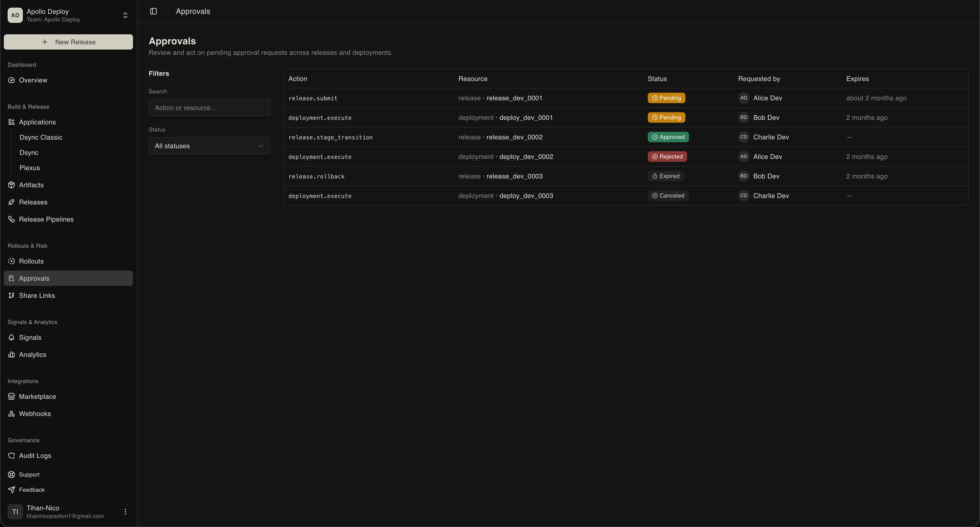Open Webhooks page
This screenshot has height=527, width=980.
(x=68, y=414)
